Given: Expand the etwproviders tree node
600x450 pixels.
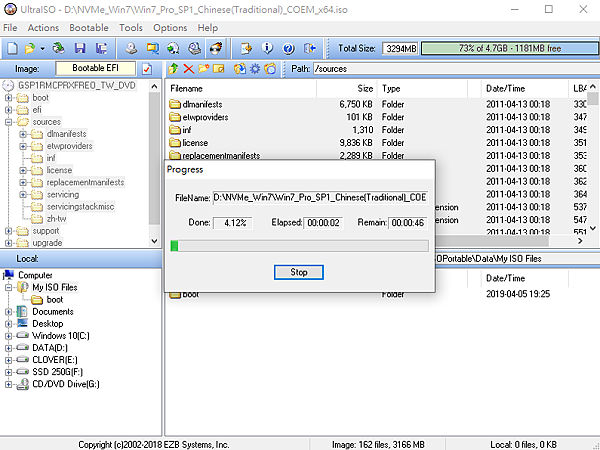Looking at the screenshot, I should pyautogui.click(x=23, y=147).
